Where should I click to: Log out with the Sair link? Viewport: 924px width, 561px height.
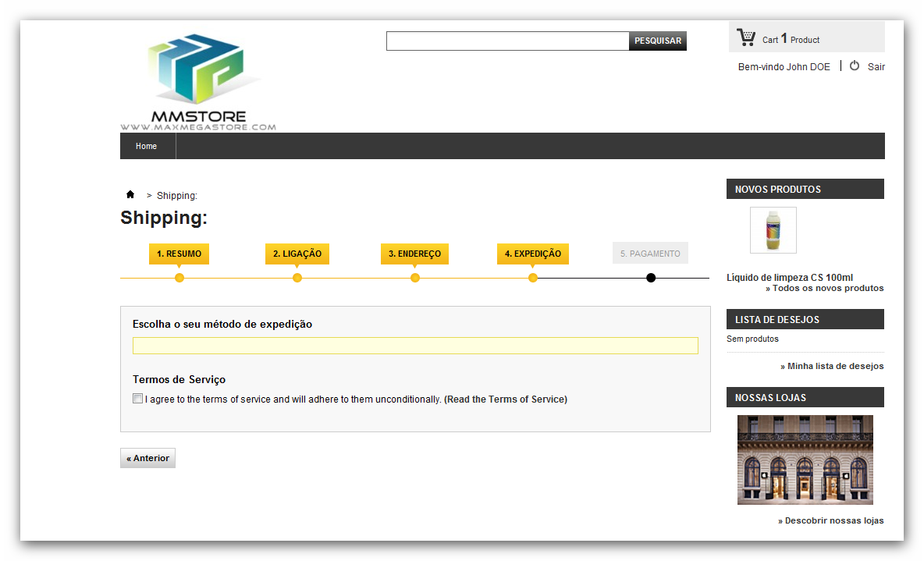click(x=876, y=66)
